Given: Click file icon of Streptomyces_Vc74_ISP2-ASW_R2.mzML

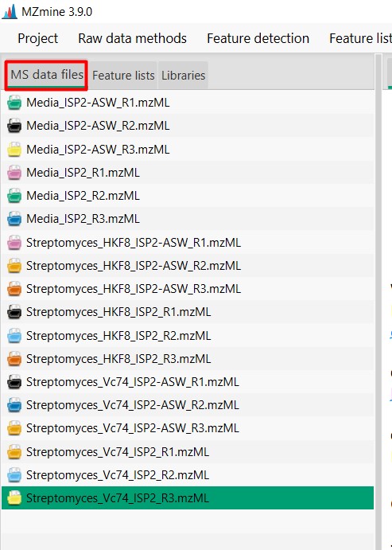Looking at the screenshot, I should [14, 405].
